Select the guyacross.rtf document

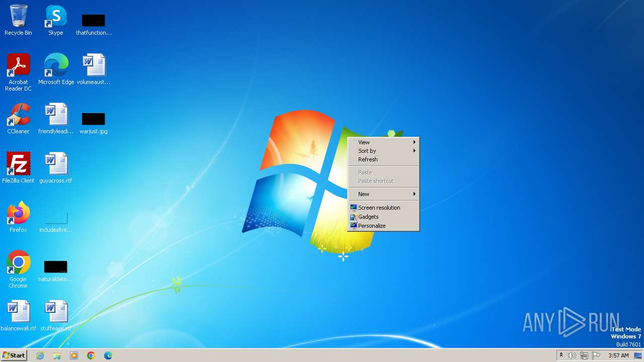coord(56,168)
